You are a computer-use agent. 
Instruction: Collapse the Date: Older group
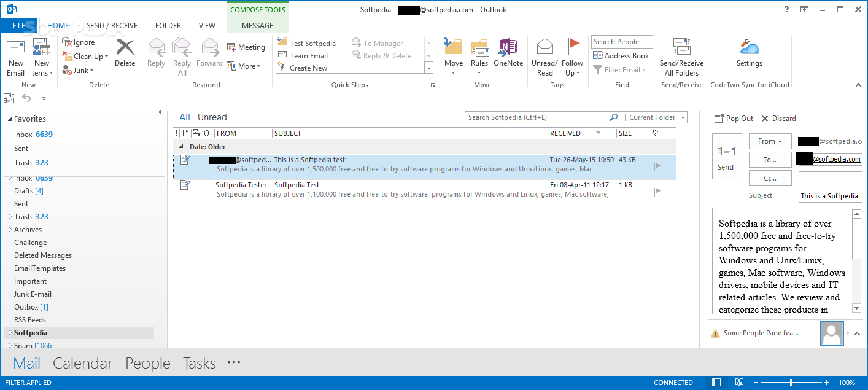(181, 147)
